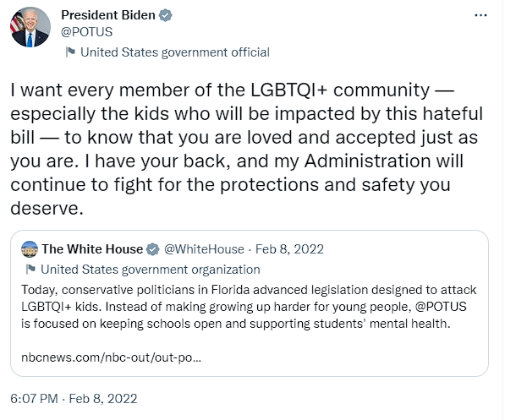
Task: Click the United States government organization label
Action: pyautogui.click(x=151, y=270)
